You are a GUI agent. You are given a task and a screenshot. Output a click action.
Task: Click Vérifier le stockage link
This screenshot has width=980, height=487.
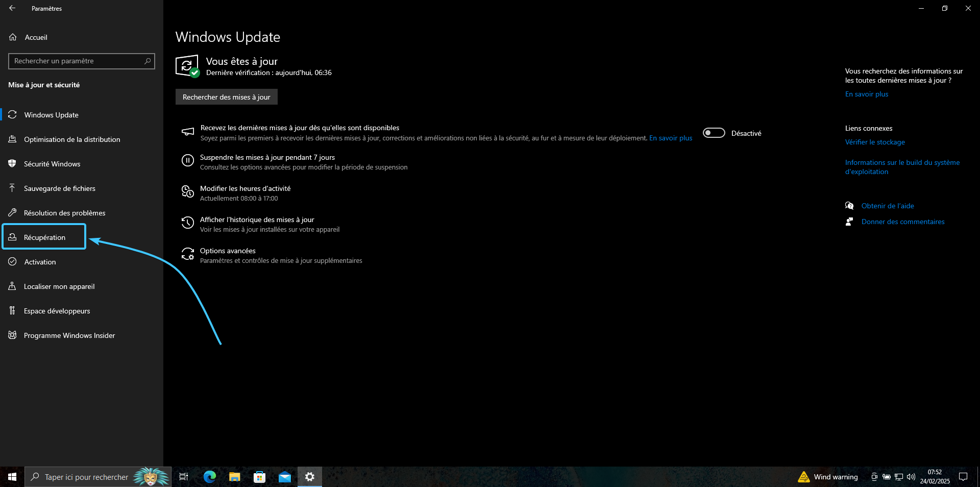(875, 142)
